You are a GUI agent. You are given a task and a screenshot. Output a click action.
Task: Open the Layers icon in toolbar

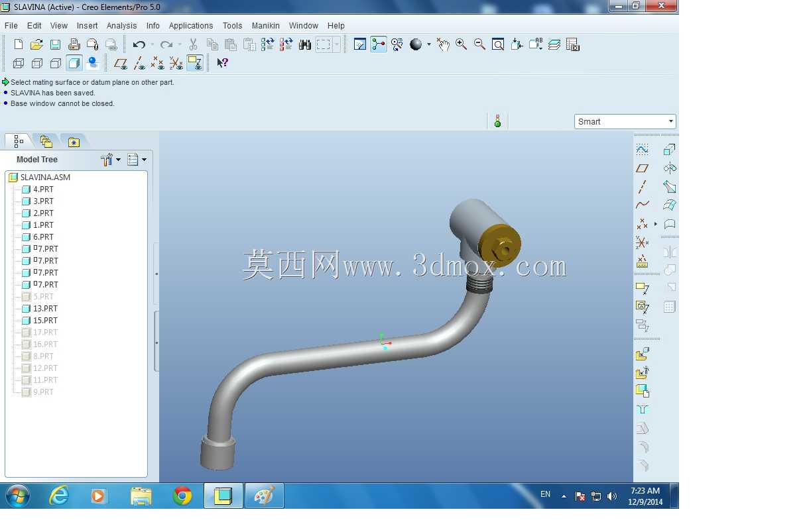[x=554, y=44]
